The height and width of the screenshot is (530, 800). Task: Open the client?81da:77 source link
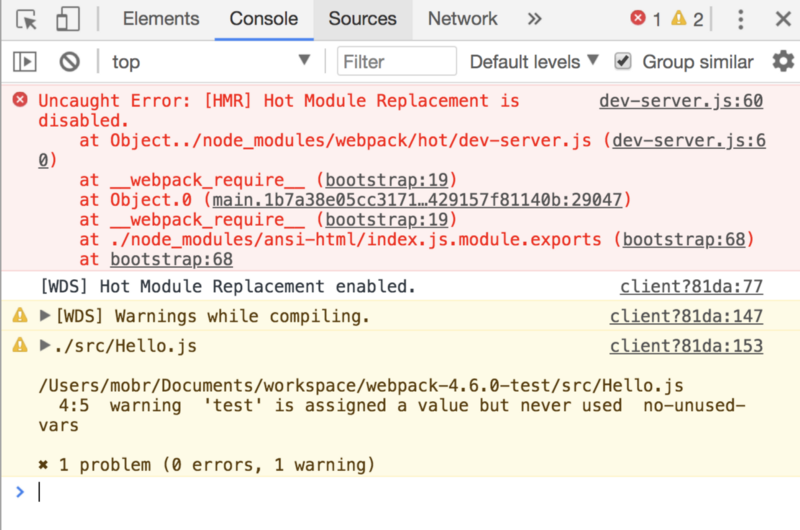(x=691, y=287)
